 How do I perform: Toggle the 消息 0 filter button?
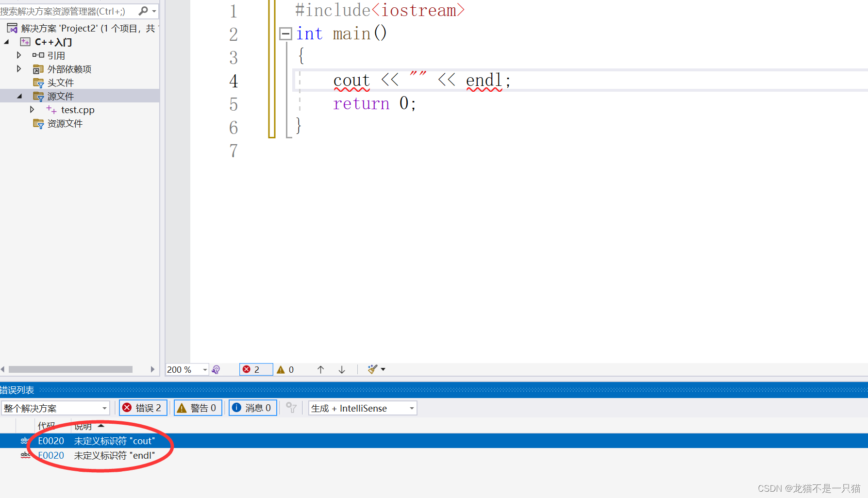[x=253, y=408]
